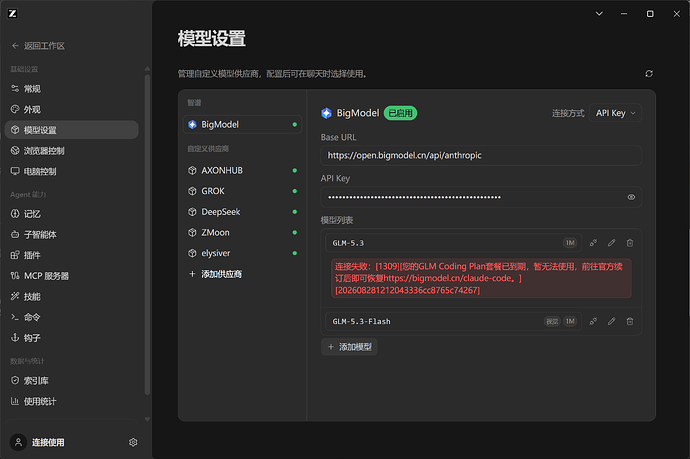Click 1M badge on GLM-5.3
The image size is (690, 459).
[x=570, y=243]
